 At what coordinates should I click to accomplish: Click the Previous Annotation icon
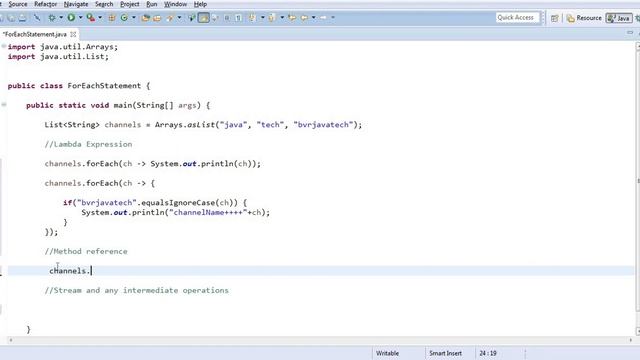271,18
